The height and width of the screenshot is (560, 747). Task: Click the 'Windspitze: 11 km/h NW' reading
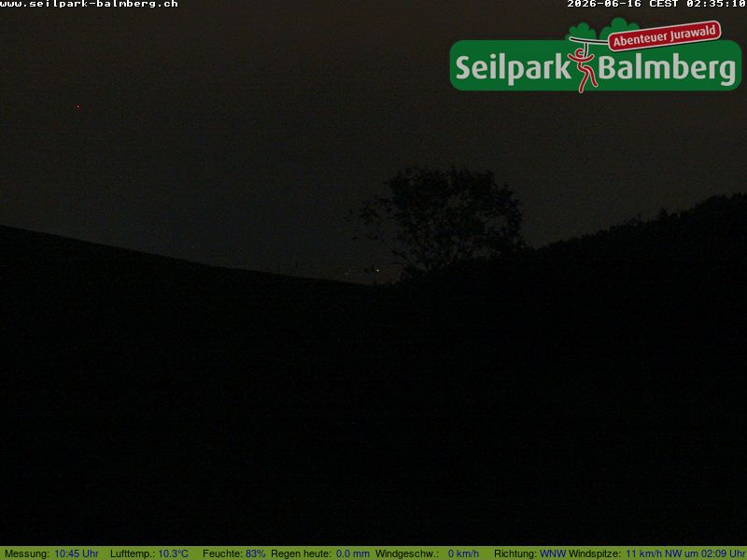[x=625, y=553]
